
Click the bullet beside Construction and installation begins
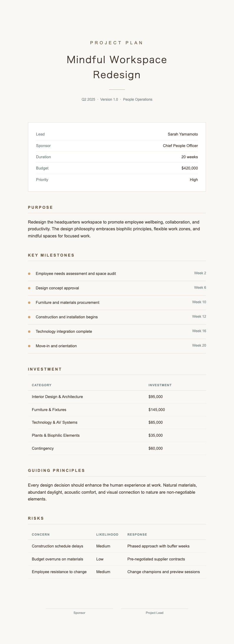(x=29, y=317)
